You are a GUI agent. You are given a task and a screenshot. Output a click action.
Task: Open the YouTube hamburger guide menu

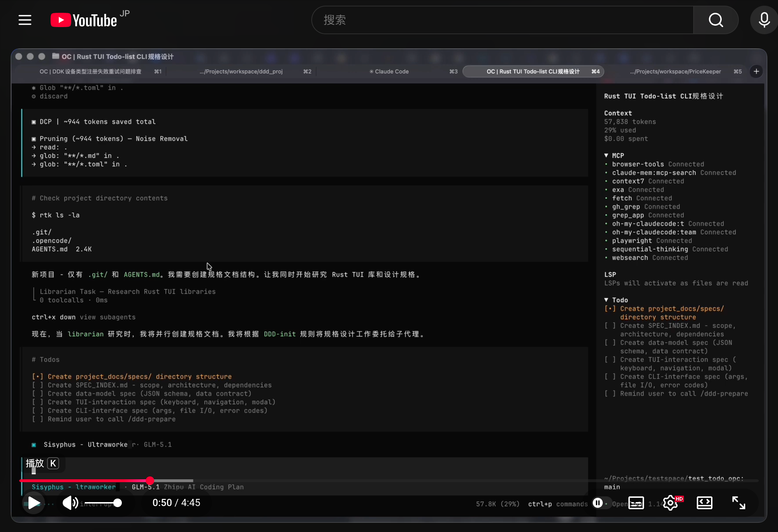pos(25,20)
